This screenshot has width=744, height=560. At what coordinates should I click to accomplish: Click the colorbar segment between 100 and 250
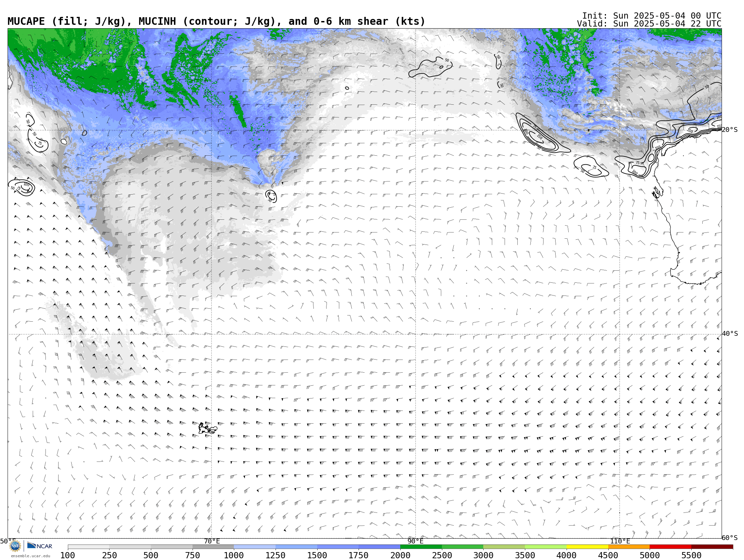pos(89,547)
